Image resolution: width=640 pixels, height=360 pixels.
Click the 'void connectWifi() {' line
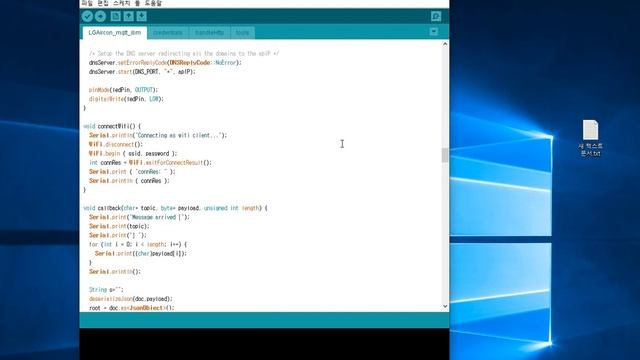point(112,127)
